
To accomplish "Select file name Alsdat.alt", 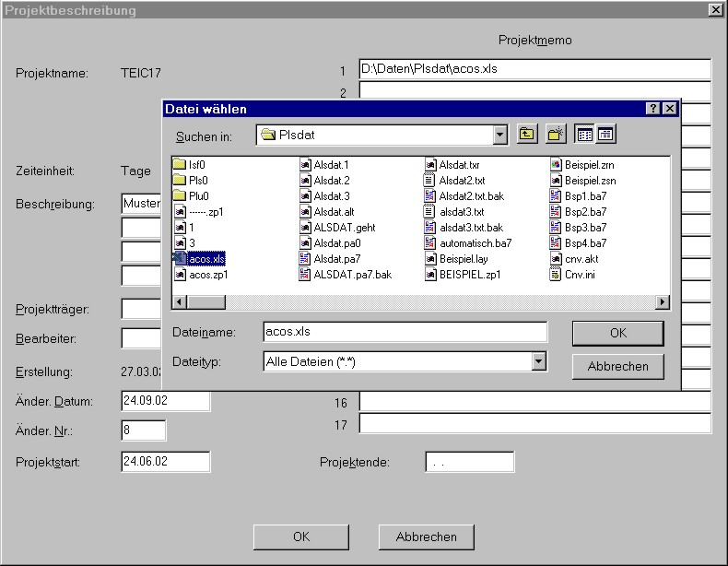I will [x=334, y=212].
